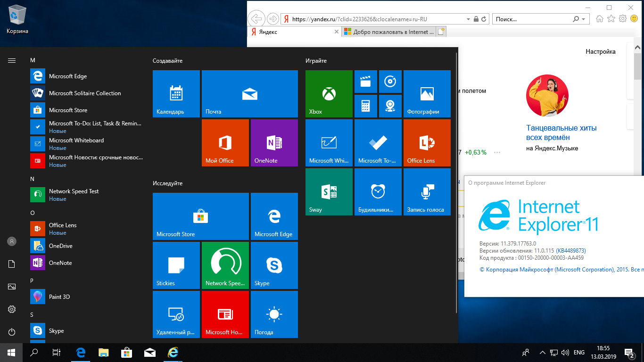Expand the Start menu hamburger button
The image size is (644, 362).
point(12,60)
